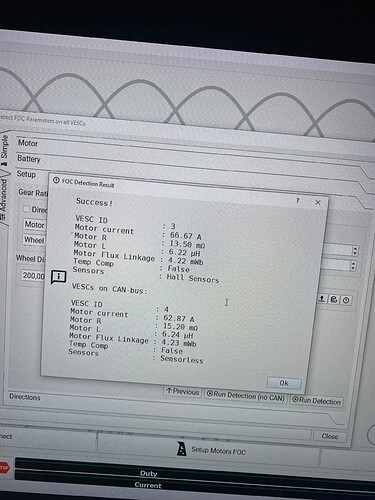The width and height of the screenshot is (375, 500).
Task: Click the round help icon button
Action: pyautogui.click(x=346, y=301)
